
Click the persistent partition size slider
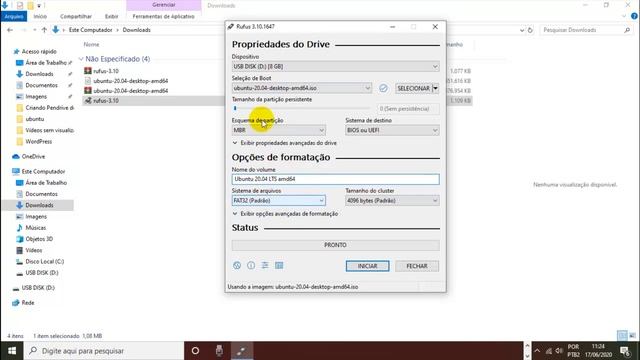point(301,109)
